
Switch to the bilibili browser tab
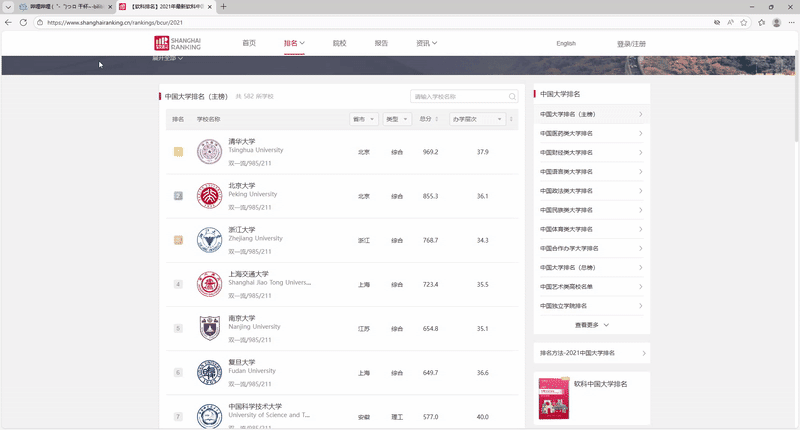click(x=65, y=7)
